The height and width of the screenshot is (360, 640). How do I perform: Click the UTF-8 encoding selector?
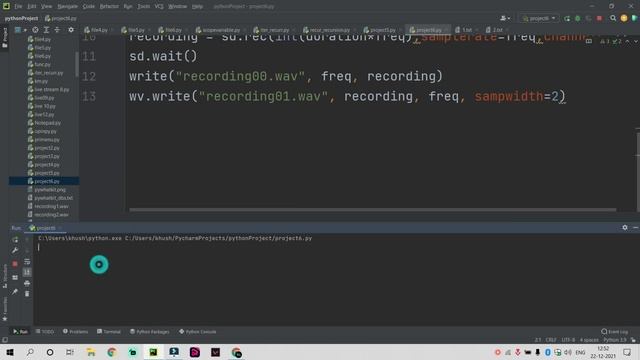click(568, 340)
